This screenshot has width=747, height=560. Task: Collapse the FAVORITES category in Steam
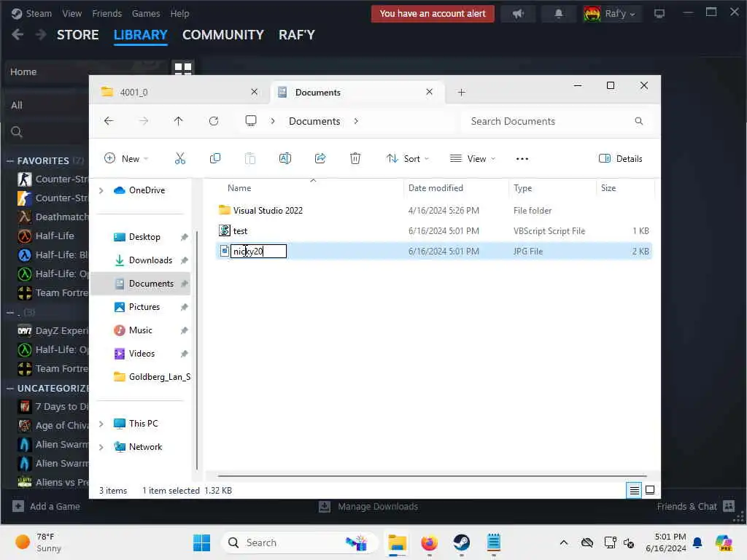(9, 161)
